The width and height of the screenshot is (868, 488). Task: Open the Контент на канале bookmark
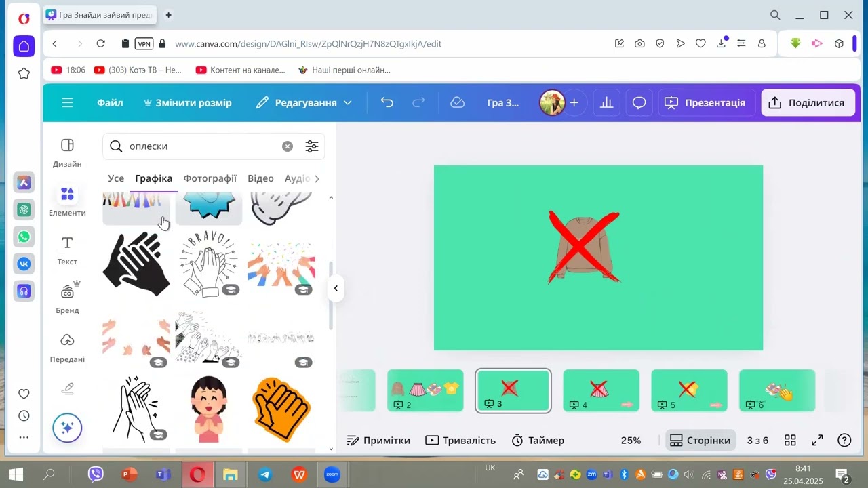(241, 70)
